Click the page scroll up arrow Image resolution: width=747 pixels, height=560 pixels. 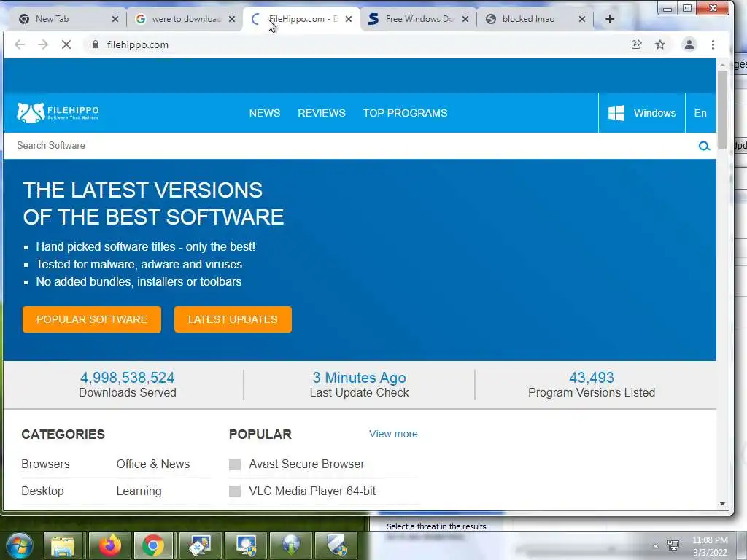[722, 65]
